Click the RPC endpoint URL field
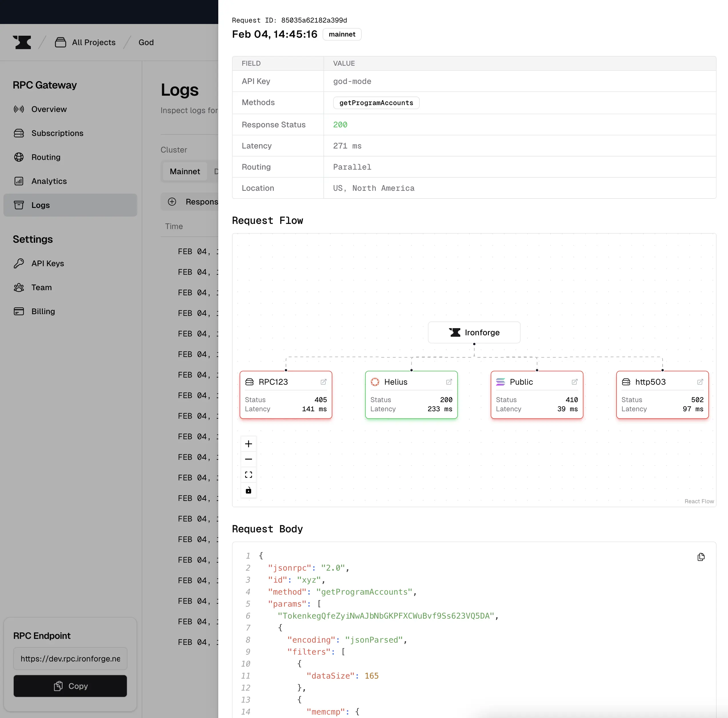 tap(70, 659)
